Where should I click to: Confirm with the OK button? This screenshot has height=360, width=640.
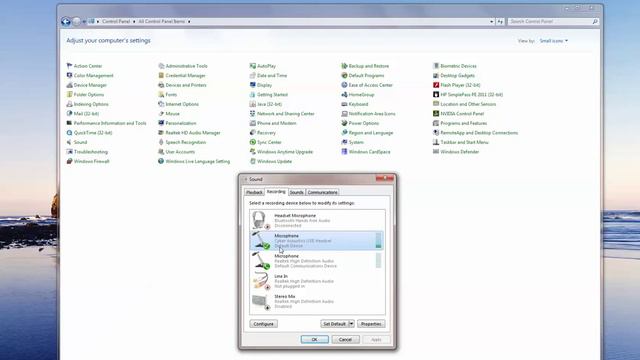[314, 339]
